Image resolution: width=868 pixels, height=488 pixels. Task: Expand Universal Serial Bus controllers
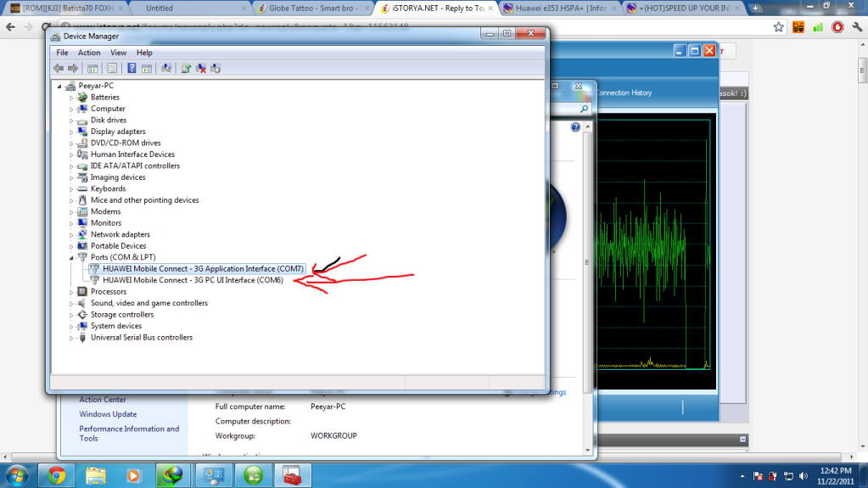[x=72, y=338]
